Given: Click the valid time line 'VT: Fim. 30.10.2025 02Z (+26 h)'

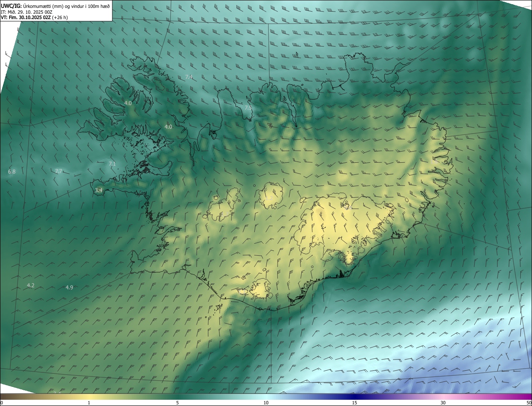Looking at the screenshot, I should coord(34,17).
